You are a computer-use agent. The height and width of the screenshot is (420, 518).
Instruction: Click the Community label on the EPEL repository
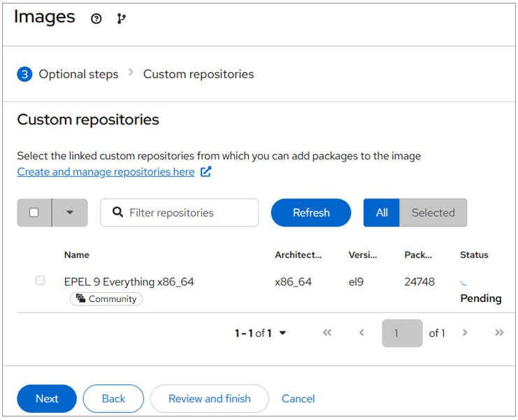tap(106, 299)
